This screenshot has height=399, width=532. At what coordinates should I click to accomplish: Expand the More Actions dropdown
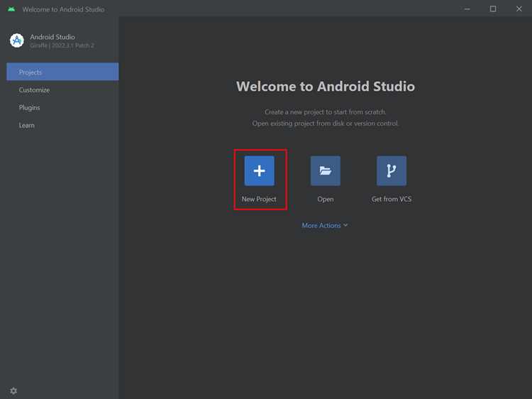click(325, 226)
